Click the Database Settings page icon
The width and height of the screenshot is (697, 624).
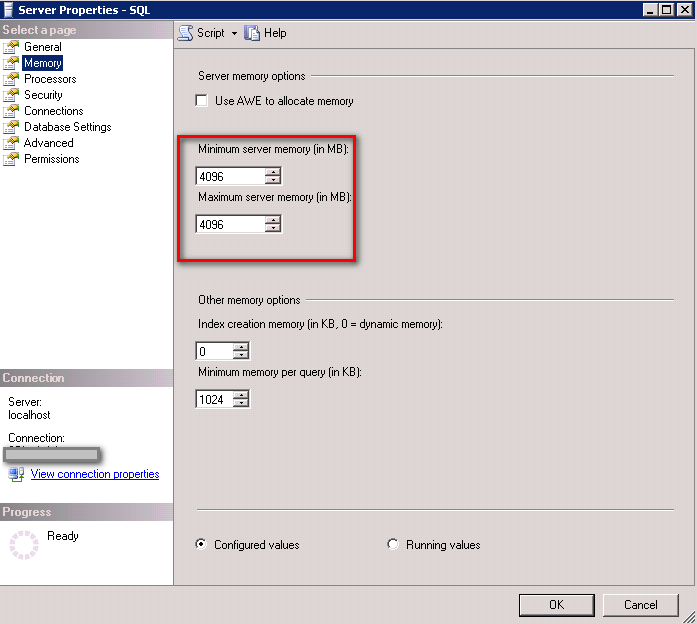(x=11, y=127)
